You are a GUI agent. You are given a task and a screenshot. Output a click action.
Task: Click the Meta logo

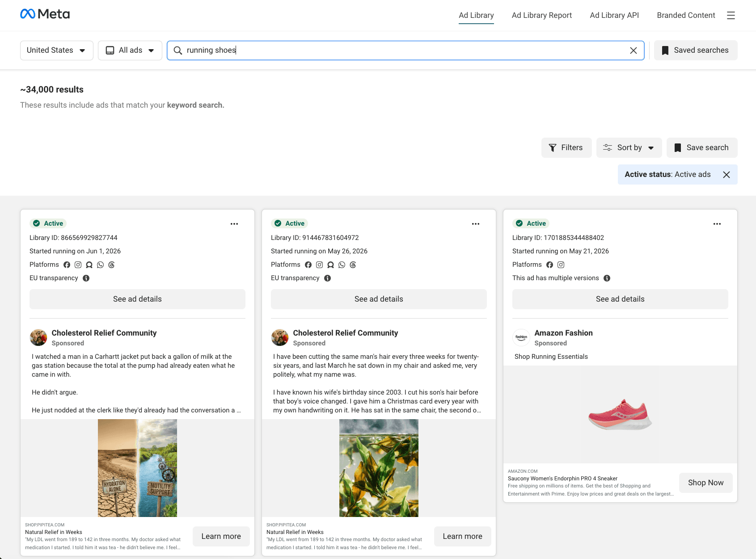pyautogui.click(x=45, y=14)
